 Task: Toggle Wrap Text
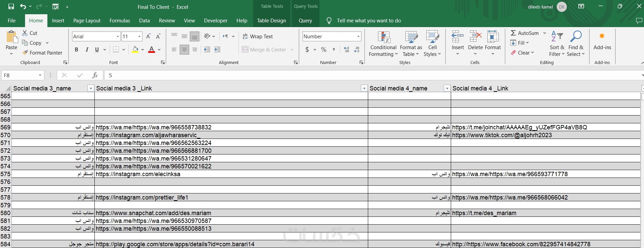(x=258, y=36)
